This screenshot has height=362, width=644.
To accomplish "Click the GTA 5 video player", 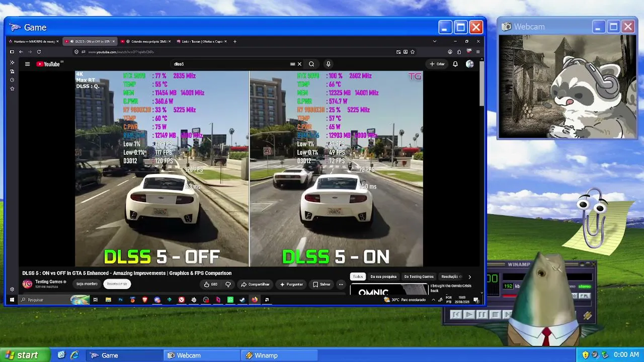I will [249, 168].
